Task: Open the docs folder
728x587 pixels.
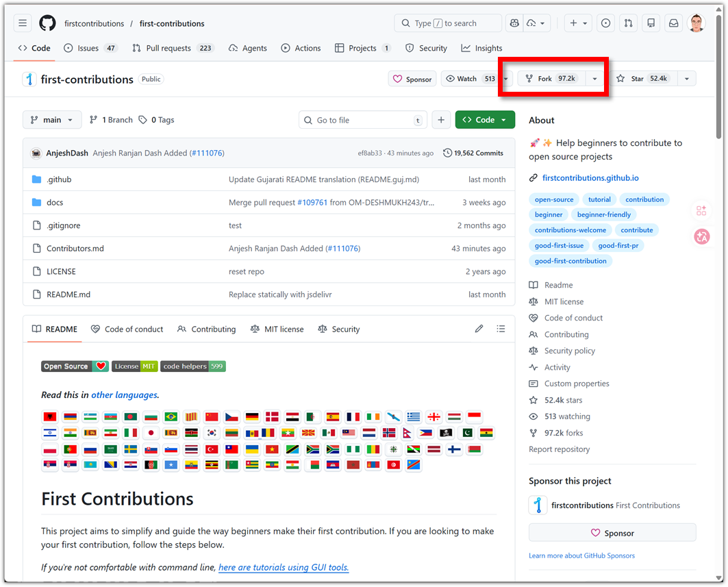Action: point(55,203)
